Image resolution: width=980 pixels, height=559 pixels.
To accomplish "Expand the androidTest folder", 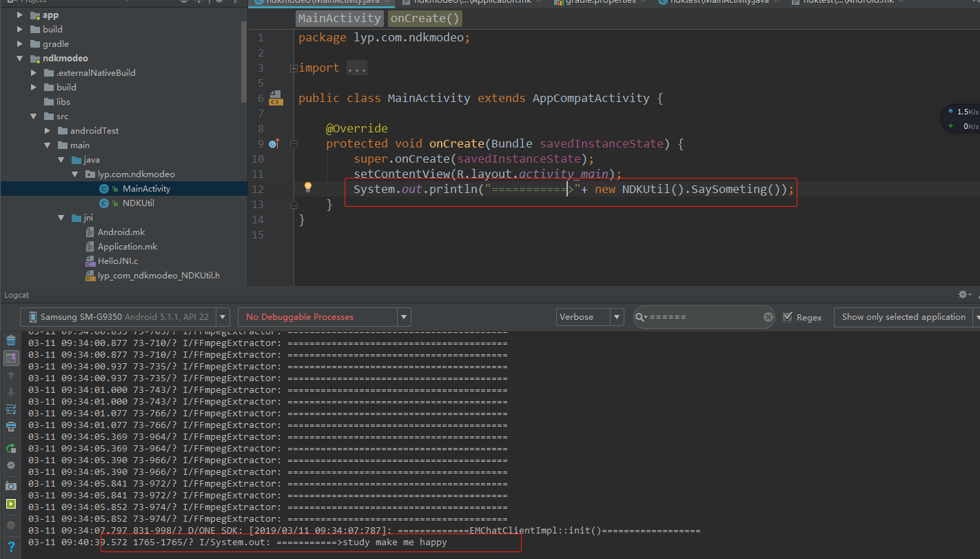I will (x=48, y=130).
